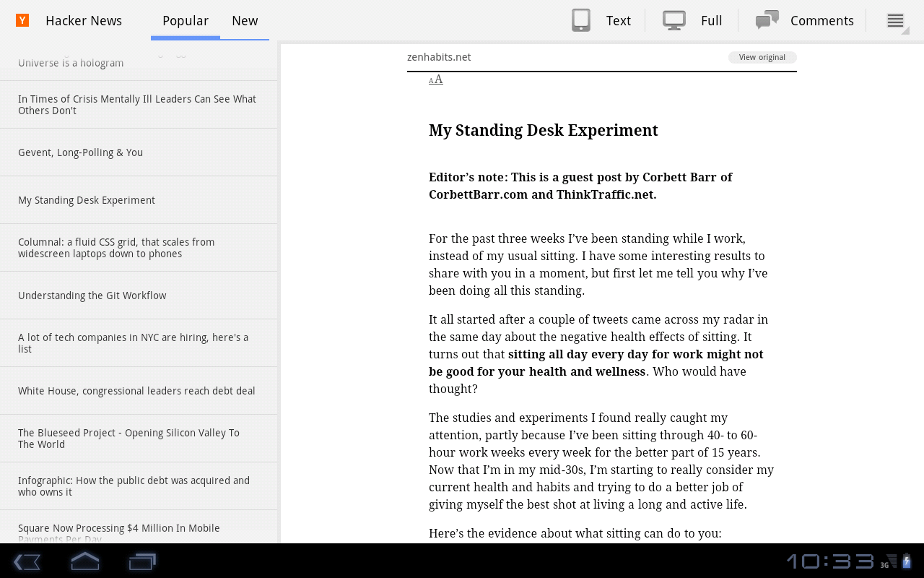This screenshot has height=578, width=924.
Task: Select the monitor Full view icon
Action: [674, 20]
